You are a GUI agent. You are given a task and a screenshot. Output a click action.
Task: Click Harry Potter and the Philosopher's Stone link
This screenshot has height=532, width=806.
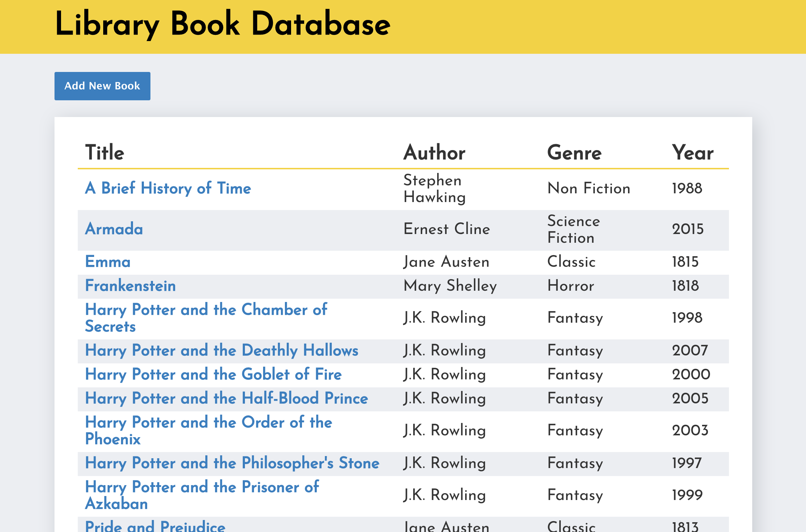click(232, 463)
